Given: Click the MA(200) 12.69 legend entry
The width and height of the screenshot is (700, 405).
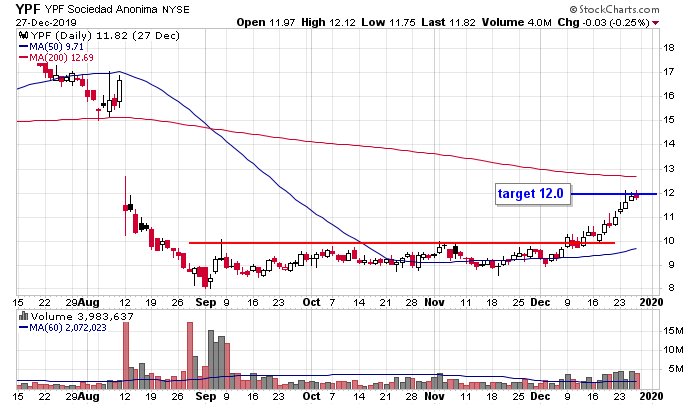Looking at the screenshot, I should click(x=56, y=58).
